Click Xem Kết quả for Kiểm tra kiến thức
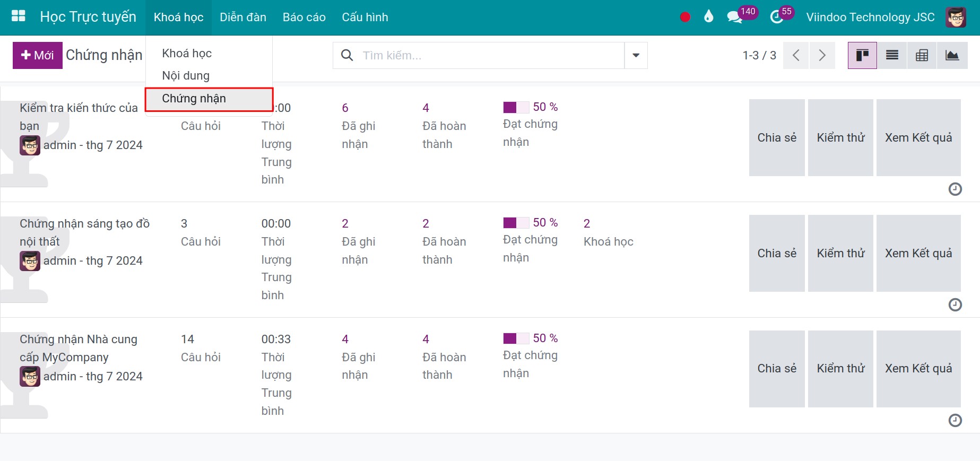Image resolution: width=980 pixels, height=461 pixels. coord(918,137)
